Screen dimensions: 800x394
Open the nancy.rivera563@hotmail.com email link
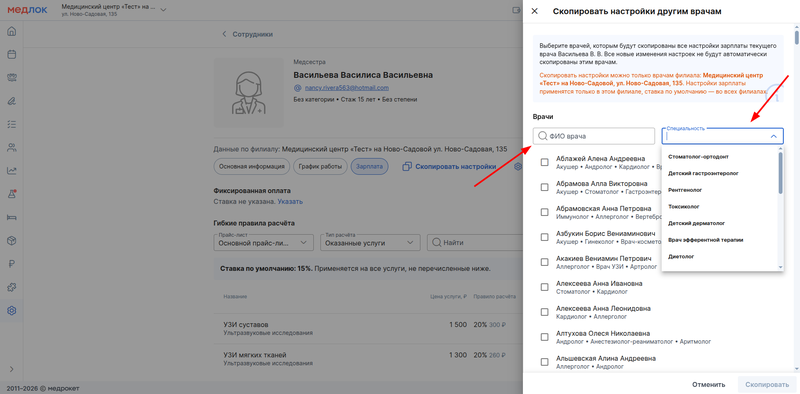346,88
